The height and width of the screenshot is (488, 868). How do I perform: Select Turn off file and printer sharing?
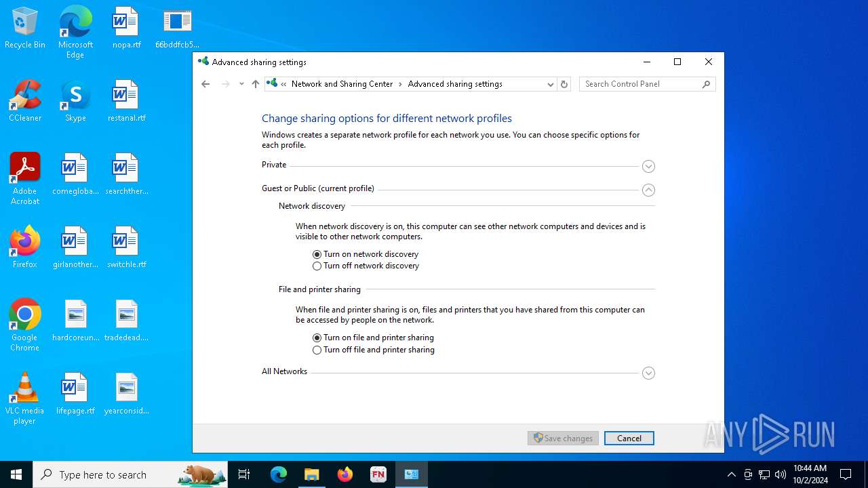click(374, 350)
